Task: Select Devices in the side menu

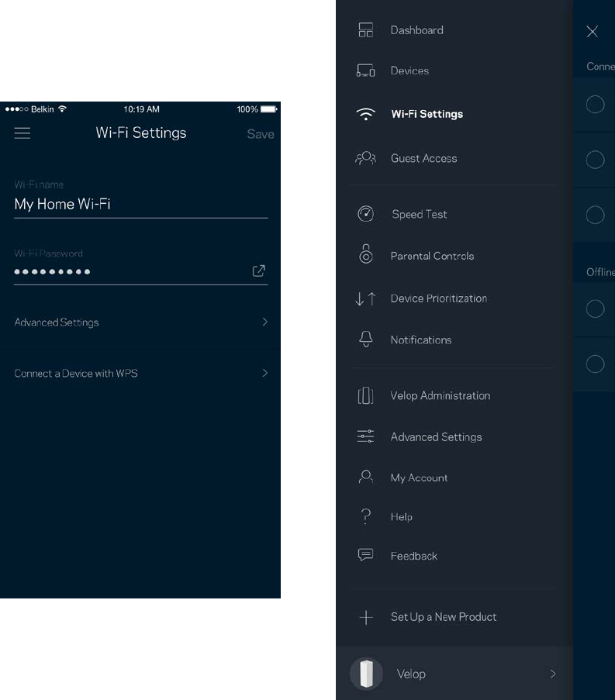Action: pyautogui.click(x=409, y=71)
